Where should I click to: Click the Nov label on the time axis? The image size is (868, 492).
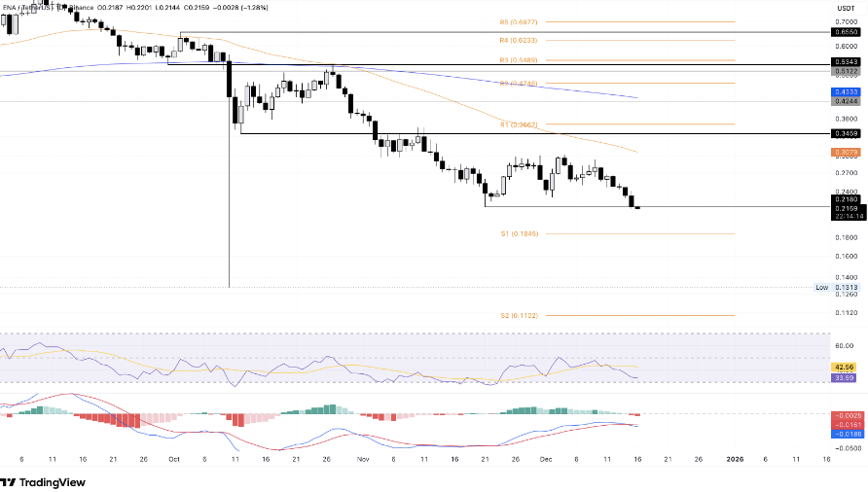pos(363,459)
